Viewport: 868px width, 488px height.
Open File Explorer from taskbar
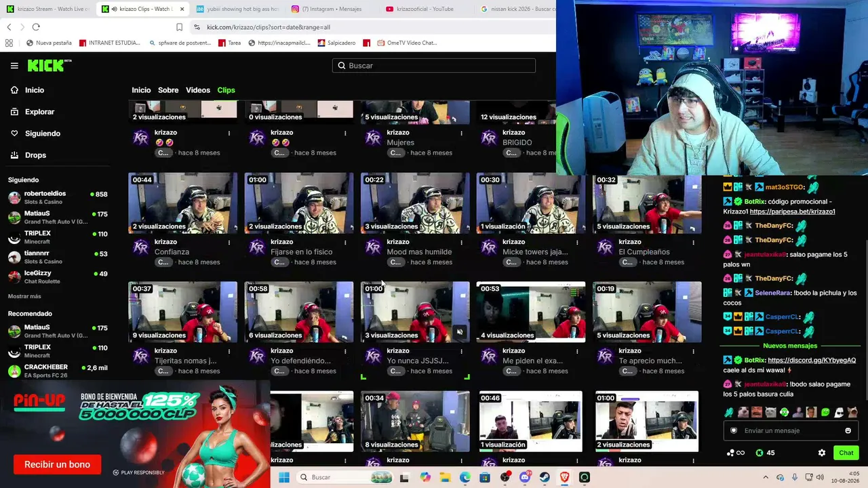[445, 477]
